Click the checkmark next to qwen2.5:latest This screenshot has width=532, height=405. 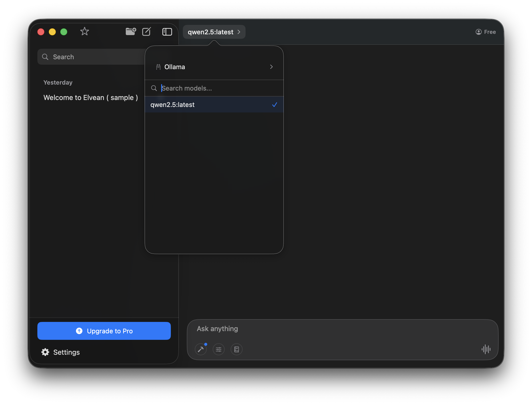pyautogui.click(x=274, y=105)
